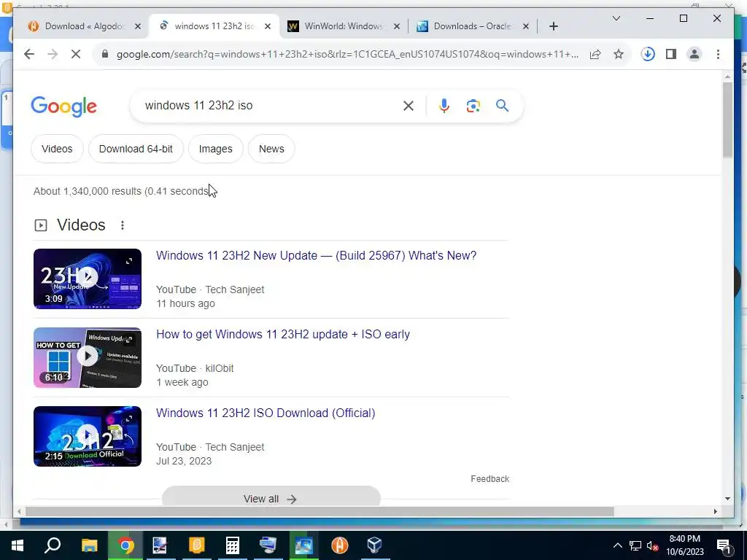Open a new Chrome tab

coord(553,27)
